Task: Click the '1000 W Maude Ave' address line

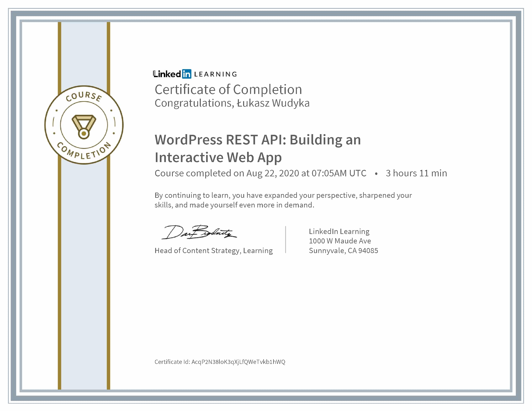Action: pyautogui.click(x=340, y=241)
